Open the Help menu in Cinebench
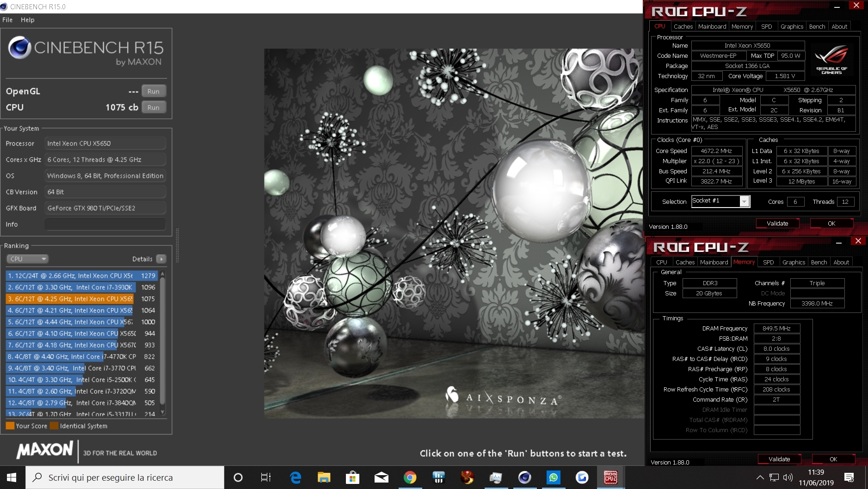This screenshot has width=868, height=489. [x=27, y=20]
